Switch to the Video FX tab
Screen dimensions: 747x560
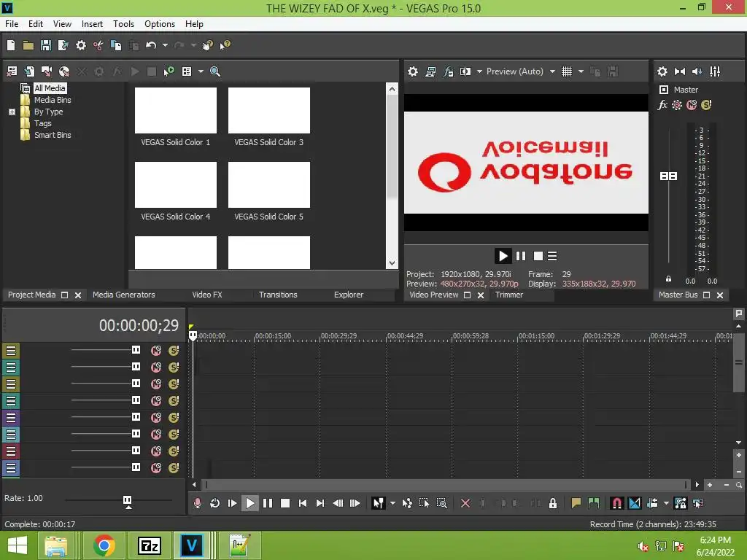(x=207, y=295)
